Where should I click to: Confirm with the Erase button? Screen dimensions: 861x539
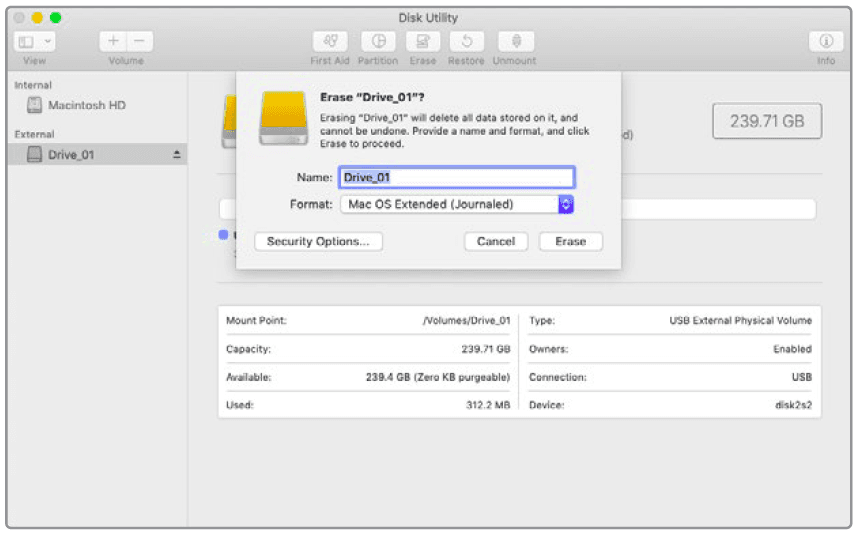coord(570,241)
